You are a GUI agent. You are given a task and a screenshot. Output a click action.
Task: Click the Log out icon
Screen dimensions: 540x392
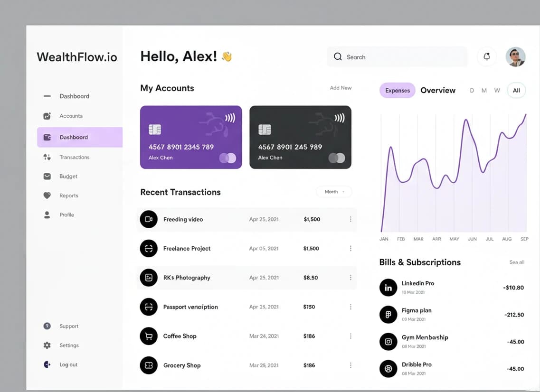coord(47,364)
